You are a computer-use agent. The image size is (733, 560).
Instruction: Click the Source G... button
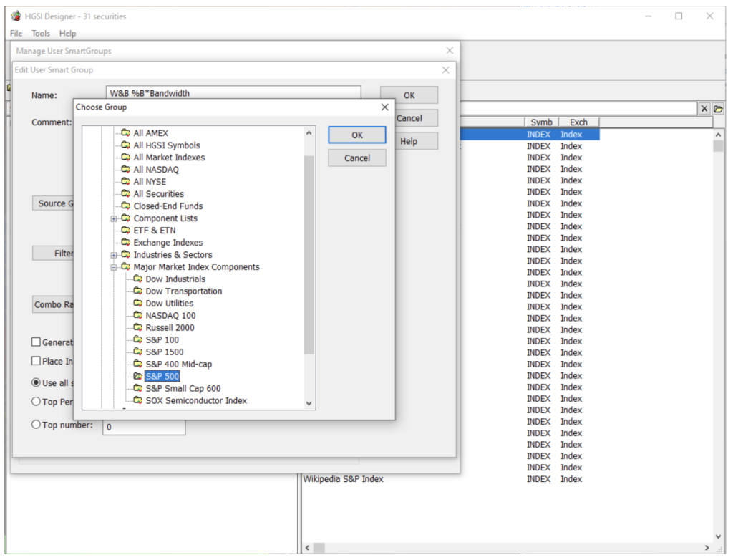53,203
